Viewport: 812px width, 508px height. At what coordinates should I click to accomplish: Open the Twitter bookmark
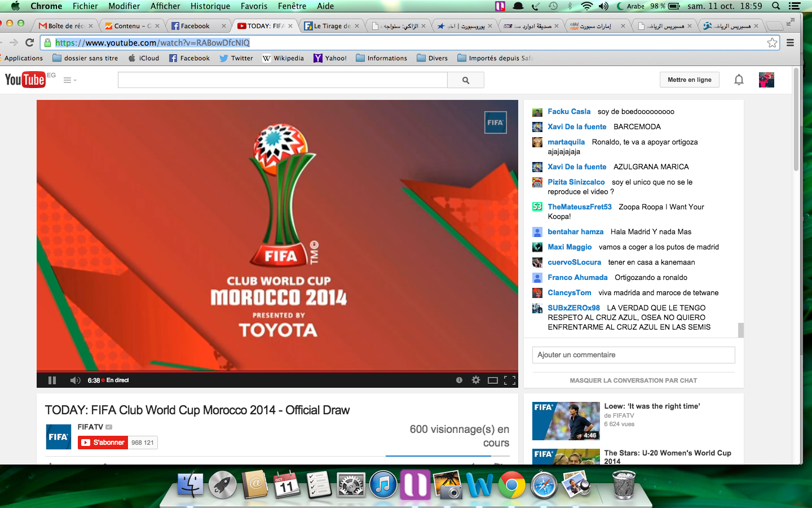(236, 58)
